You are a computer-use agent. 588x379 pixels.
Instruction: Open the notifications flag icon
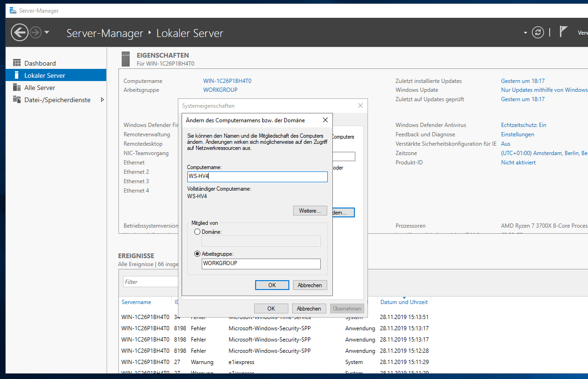[x=564, y=31]
